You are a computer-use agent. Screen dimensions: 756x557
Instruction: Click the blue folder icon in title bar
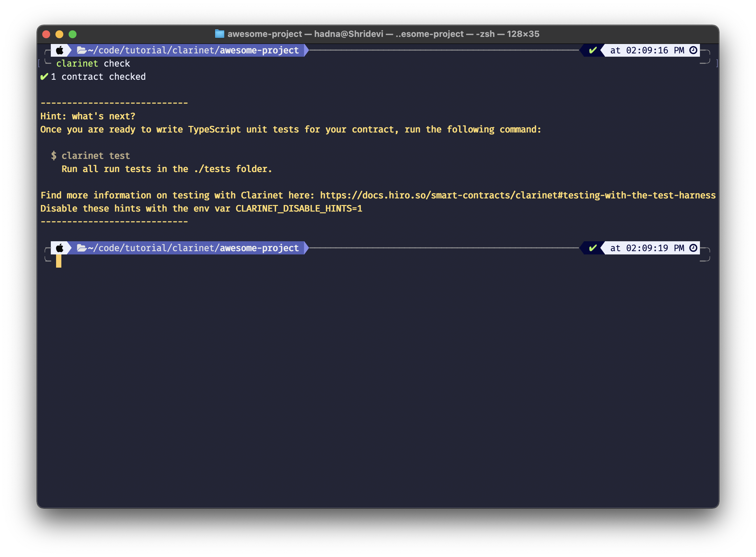pos(220,34)
